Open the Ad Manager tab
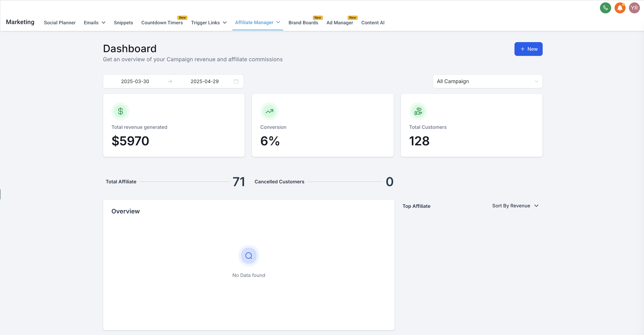Image resolution: width=644 pixels, height=335 pixels. click(x=340, y=23)
